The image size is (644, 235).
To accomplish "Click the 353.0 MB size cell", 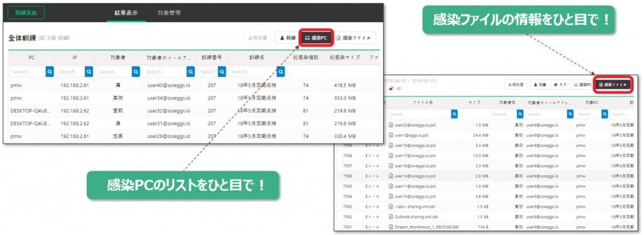I will point(345,98).
